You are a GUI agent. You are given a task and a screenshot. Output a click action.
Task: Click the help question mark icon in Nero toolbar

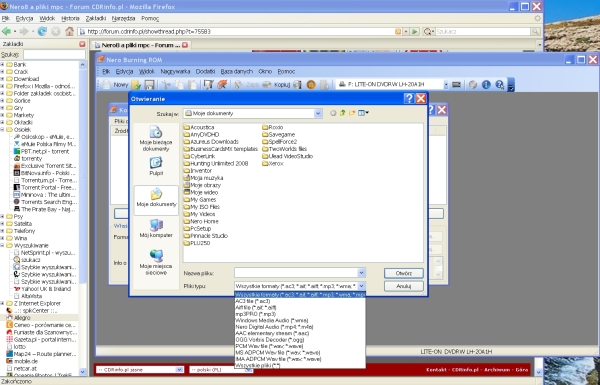[x=499, y=85]
